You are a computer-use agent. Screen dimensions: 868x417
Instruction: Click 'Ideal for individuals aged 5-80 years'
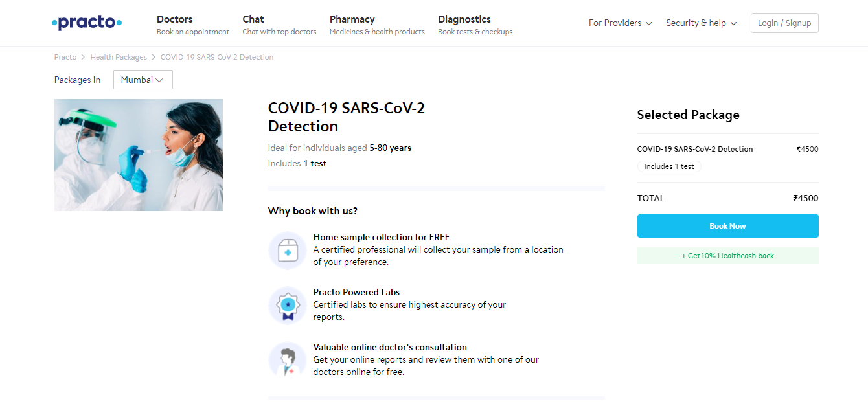click(339, 148)
